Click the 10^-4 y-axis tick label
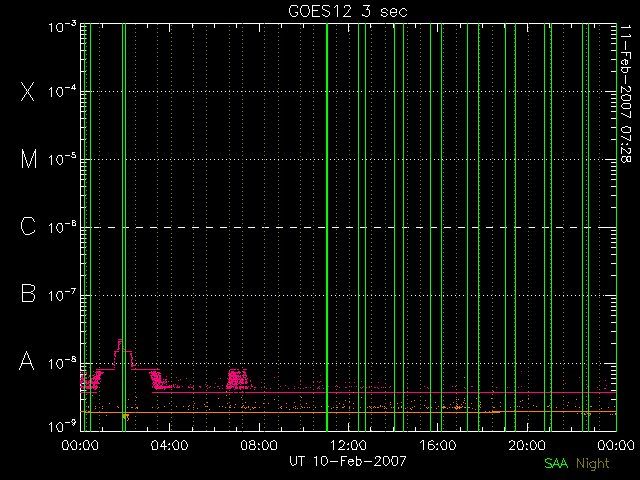Screen dimensions: 640x480 62,91
